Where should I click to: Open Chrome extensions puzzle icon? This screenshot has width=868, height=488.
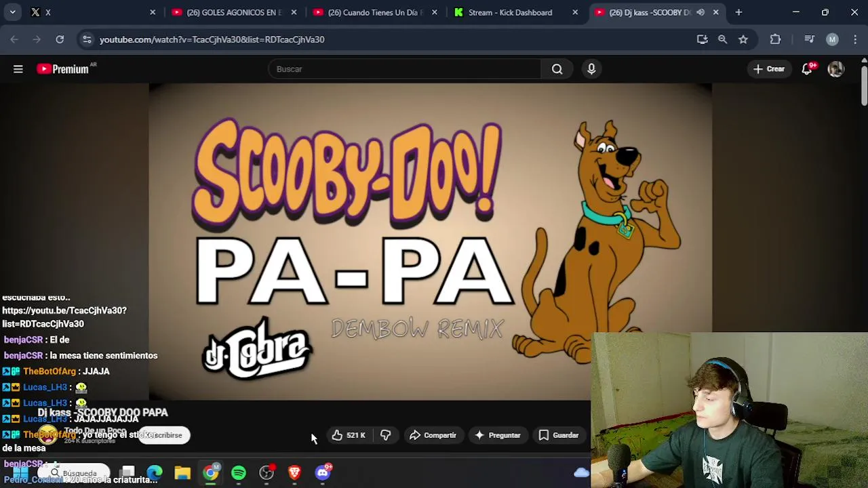775,39
